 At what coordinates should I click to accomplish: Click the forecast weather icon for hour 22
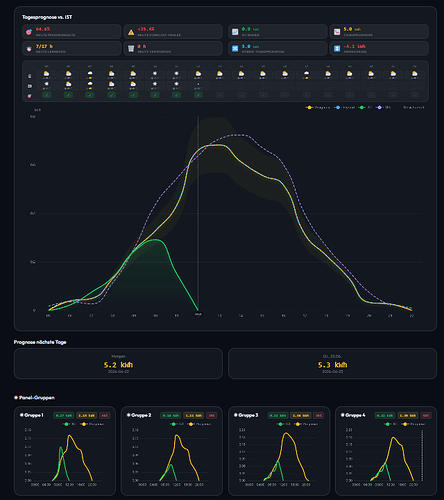click(x=414, y=74)
